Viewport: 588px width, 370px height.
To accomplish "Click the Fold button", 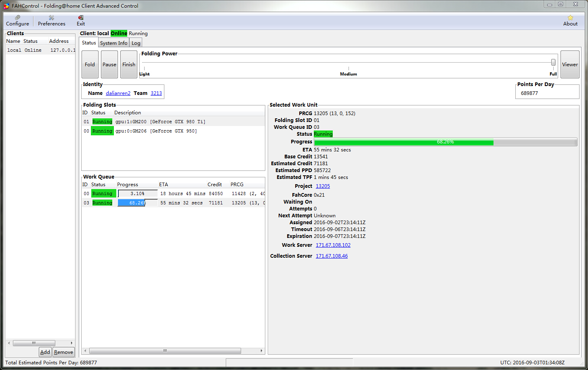I will click(x=90, y=64).
